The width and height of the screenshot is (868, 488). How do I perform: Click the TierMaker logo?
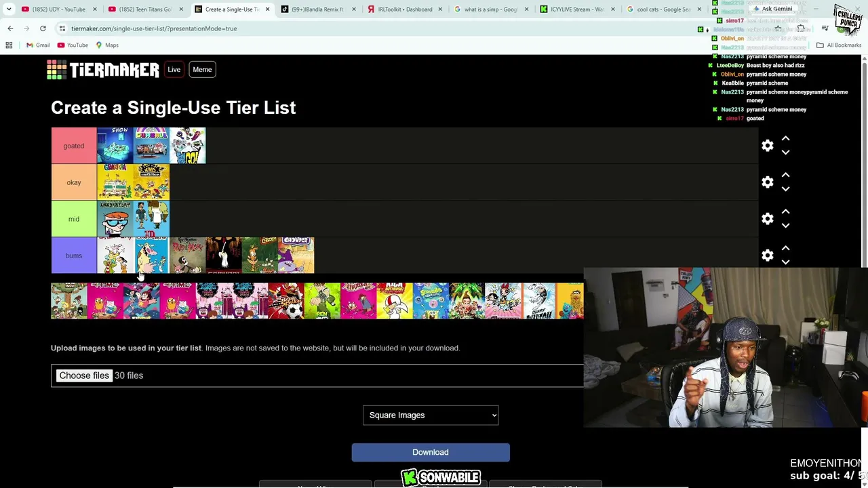[103, 70]
